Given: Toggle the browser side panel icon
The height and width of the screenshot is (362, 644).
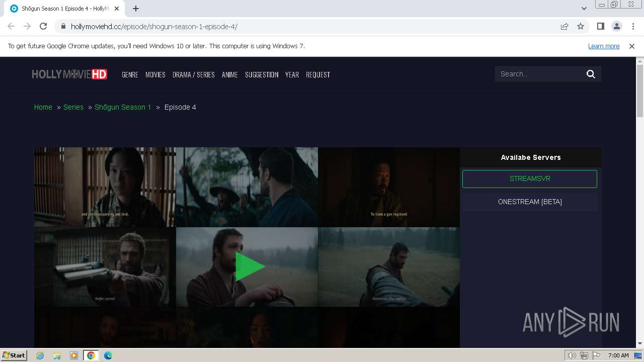Looking at the screenshot, I should pos(600,26).
